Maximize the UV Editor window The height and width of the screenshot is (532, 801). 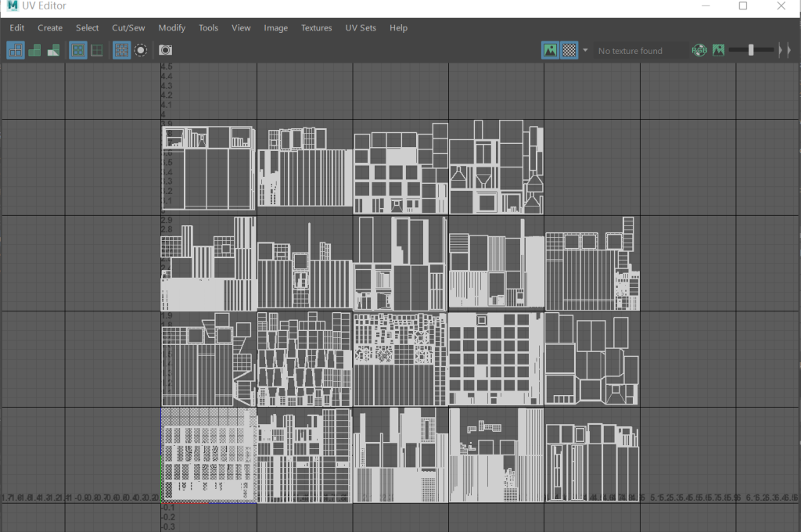tap(743, 5)
